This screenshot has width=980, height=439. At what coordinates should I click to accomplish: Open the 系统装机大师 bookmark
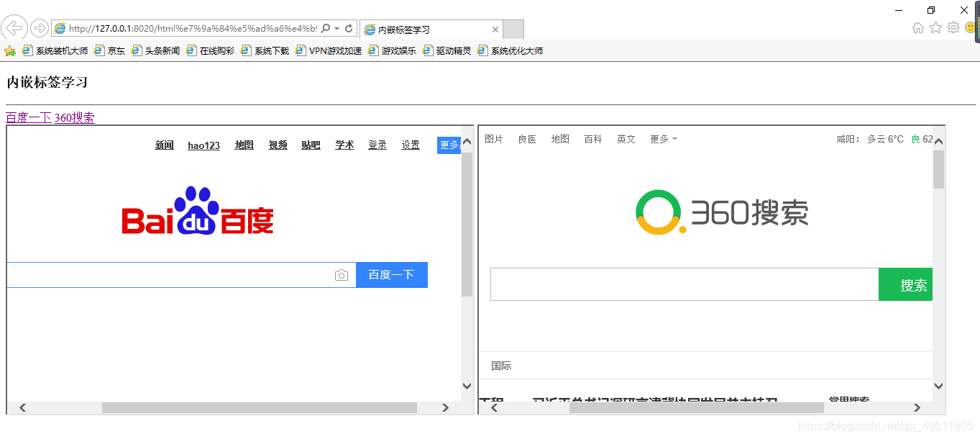(55, 51)
